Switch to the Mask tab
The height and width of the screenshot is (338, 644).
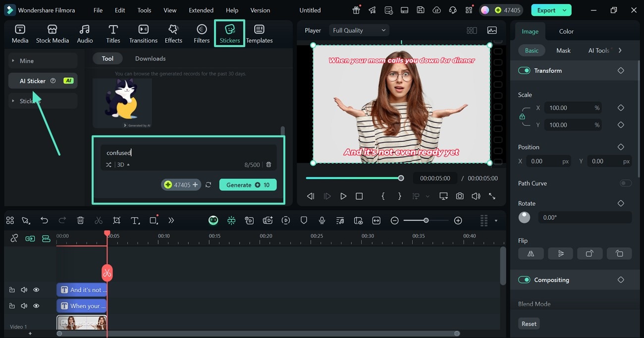tap(563, 50)
